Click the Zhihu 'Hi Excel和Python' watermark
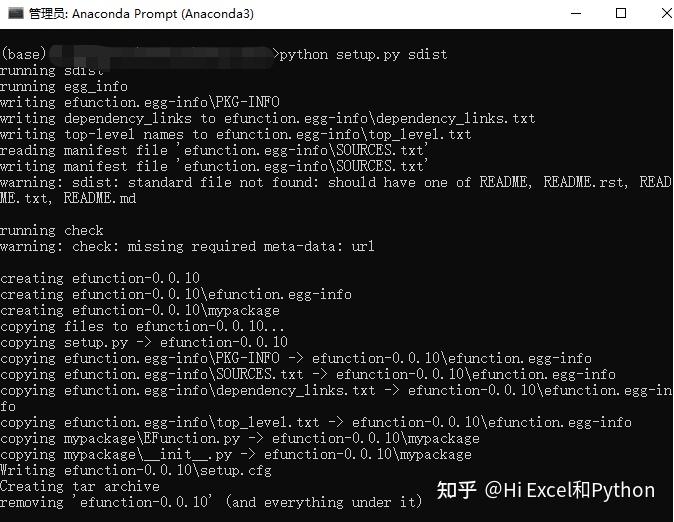Viewport: 674px width, 522px height. tap(545, 490)
